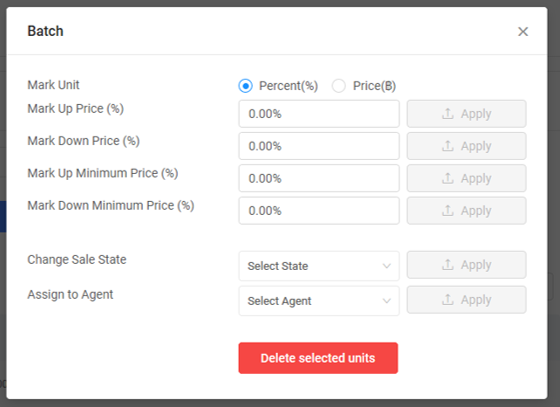Focus the Mark Up Minimum Price field
Screen dimensions: 560x407
pos(319,178)
